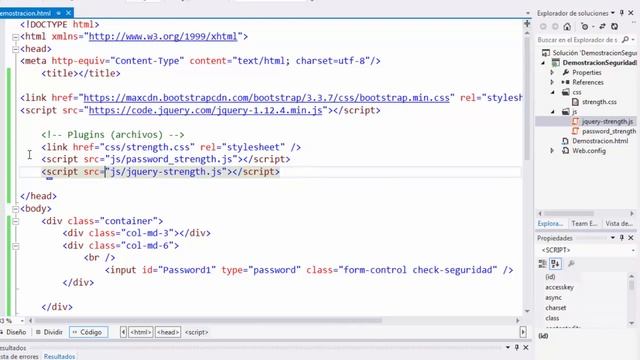Viewport: 640px width, 360px height.
Task: Open the Team Explorer tab
Action: tap(584, 224)
